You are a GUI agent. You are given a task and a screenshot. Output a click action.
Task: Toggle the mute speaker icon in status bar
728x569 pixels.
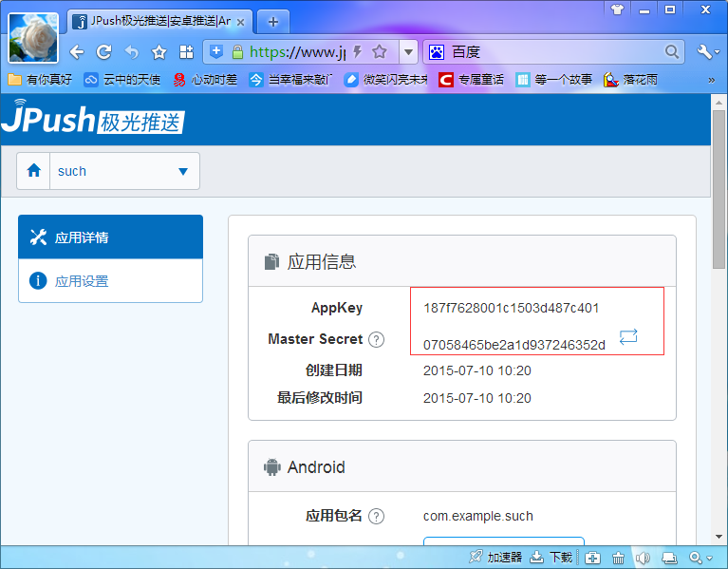click(x=643, y=558)
